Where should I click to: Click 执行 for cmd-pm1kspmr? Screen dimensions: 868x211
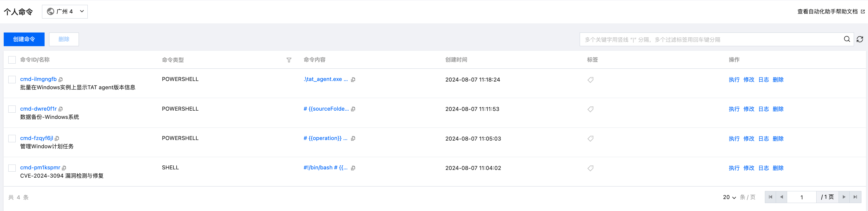pos(734,168)
